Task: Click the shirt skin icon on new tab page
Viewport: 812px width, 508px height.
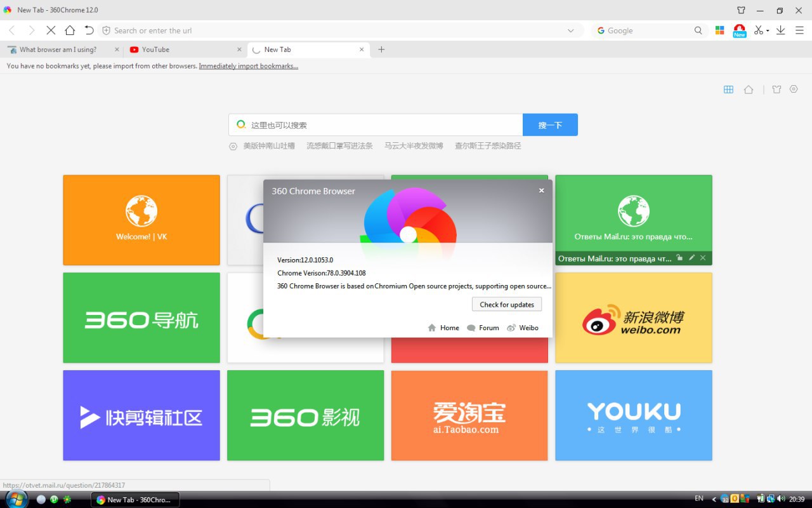Action: click(776, 90)
